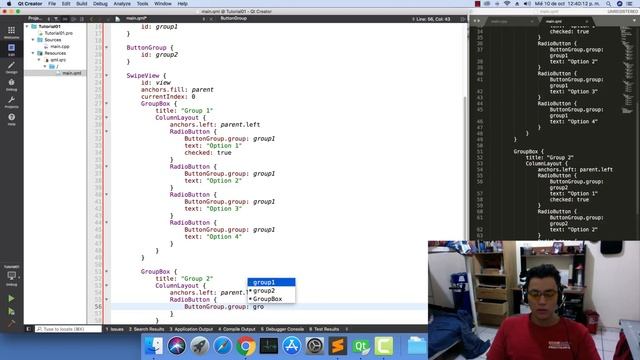Image resolution: width=640 pixels, height=360 pixels.
Task: Click split-panel icon in the Projects toolbar
Action: pyautogui.click(x=73, y=19)
